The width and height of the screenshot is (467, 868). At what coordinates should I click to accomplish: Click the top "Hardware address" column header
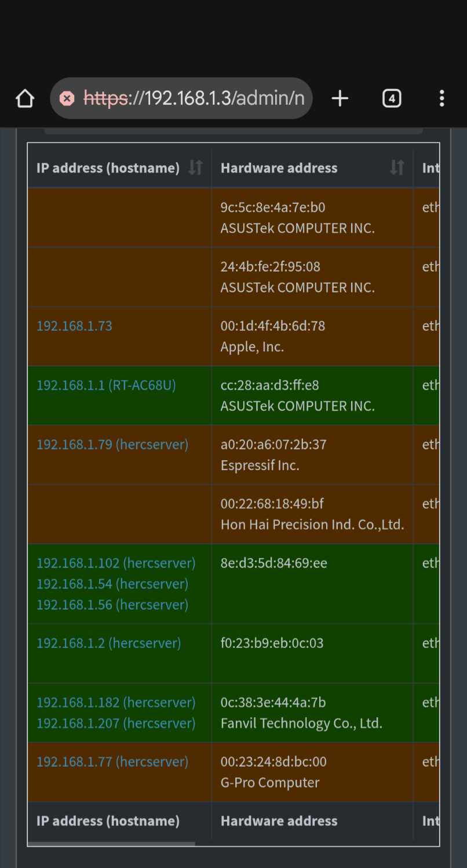tap(279, 168)
